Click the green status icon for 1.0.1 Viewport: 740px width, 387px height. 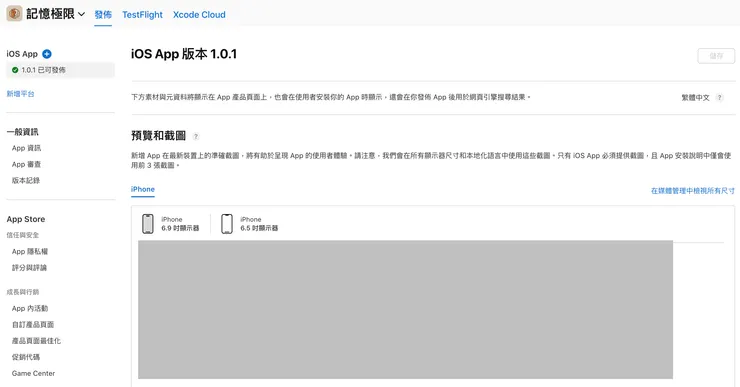(x=15, y=70)
